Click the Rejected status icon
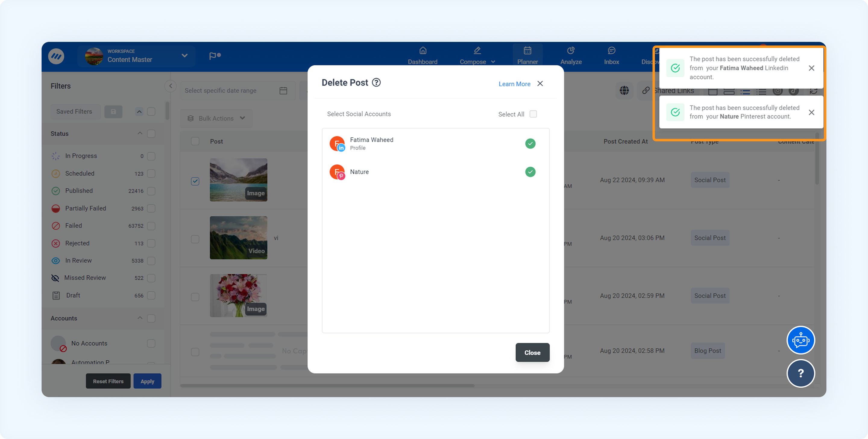The image size is (868, 439). 55,243
